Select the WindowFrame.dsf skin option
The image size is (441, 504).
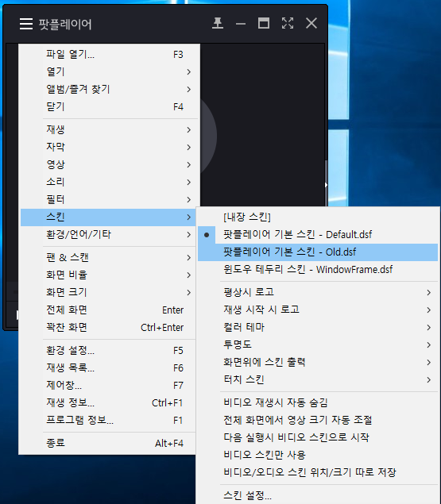click(x=318, y=269)
